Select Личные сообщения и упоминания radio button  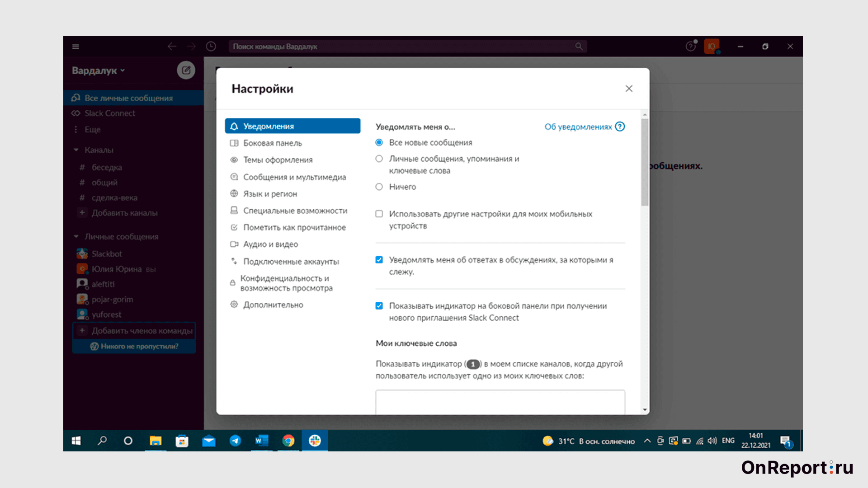pyautogui.click(x=378, y=159)
